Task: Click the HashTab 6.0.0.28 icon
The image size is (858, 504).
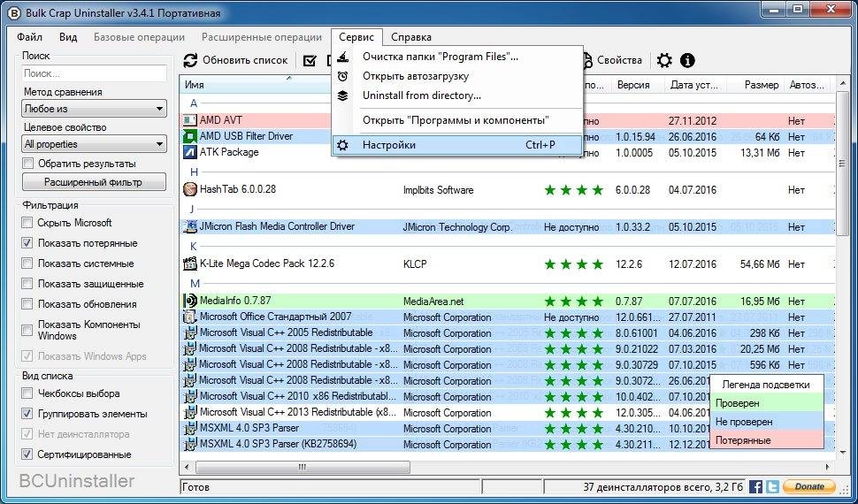Action: point(189,190)
